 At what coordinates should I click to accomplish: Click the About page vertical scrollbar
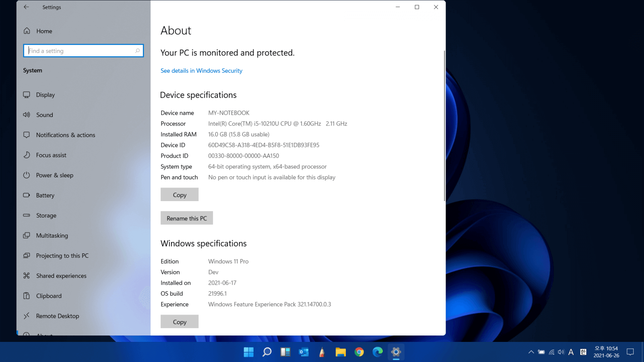click(444, 125)
